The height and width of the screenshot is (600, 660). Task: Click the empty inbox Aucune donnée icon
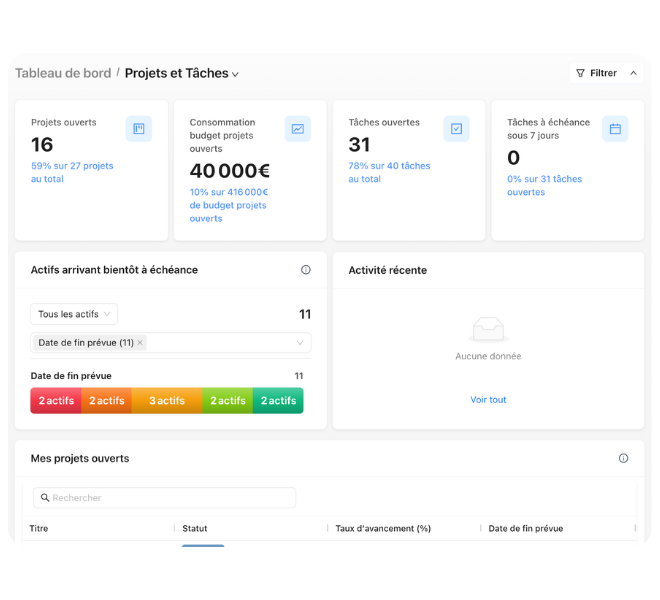click(x=488, y=329)
